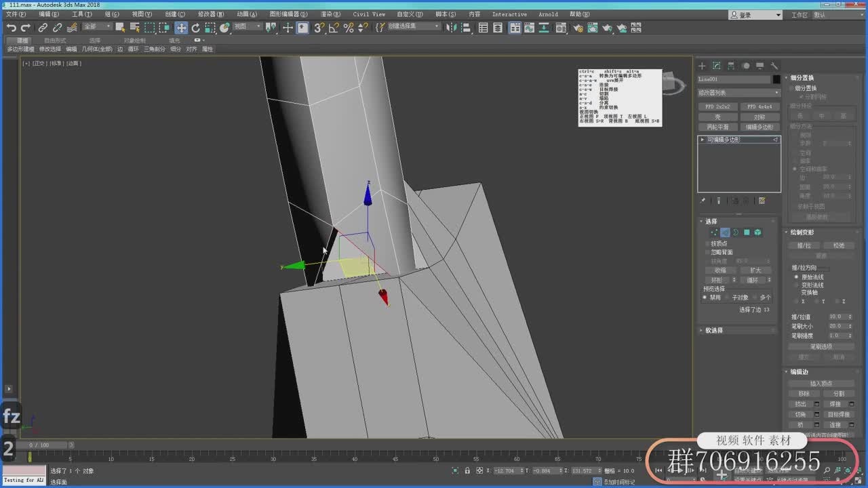Open the Create tab in command panel
The height and width of the screenshot is (488, 868).
(x=702, y=66)
